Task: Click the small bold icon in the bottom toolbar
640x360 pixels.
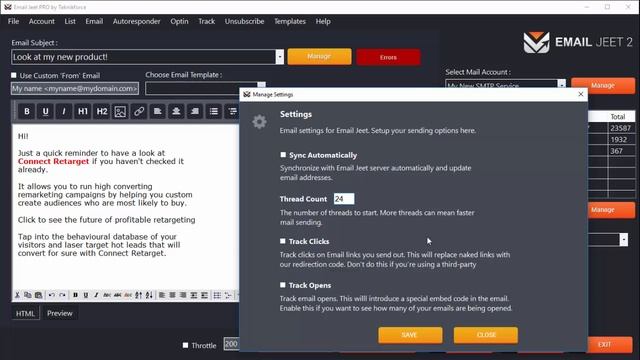Action: pyautogui.click(x=75, y=295)
